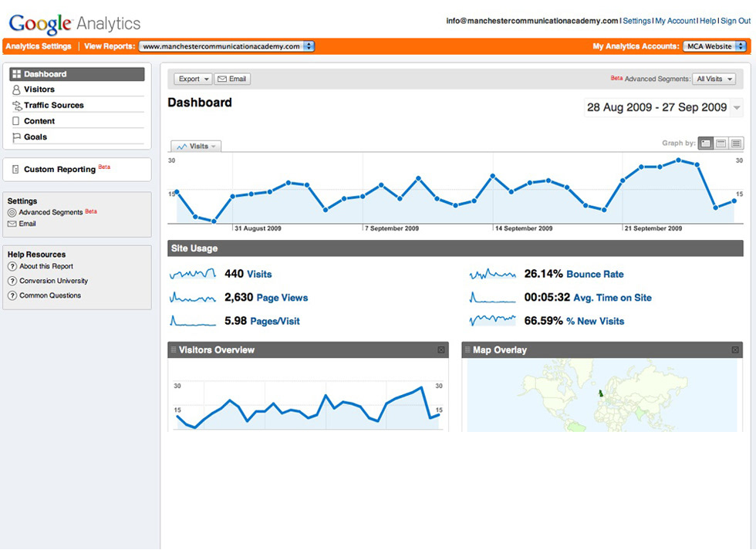Image resolution: width=756 pixels, height=550 pixels.
Task: Click the question icon beside About this Report
Action: click(12, 266)
